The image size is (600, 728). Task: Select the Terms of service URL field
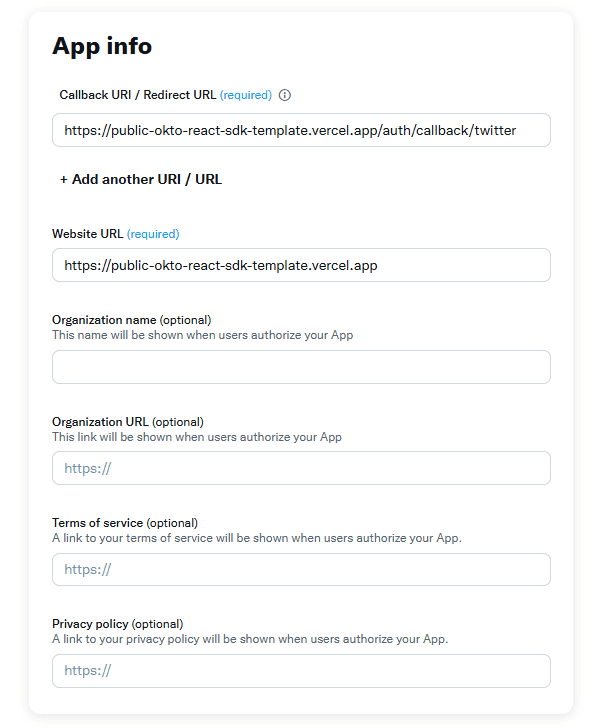(300, 570)
